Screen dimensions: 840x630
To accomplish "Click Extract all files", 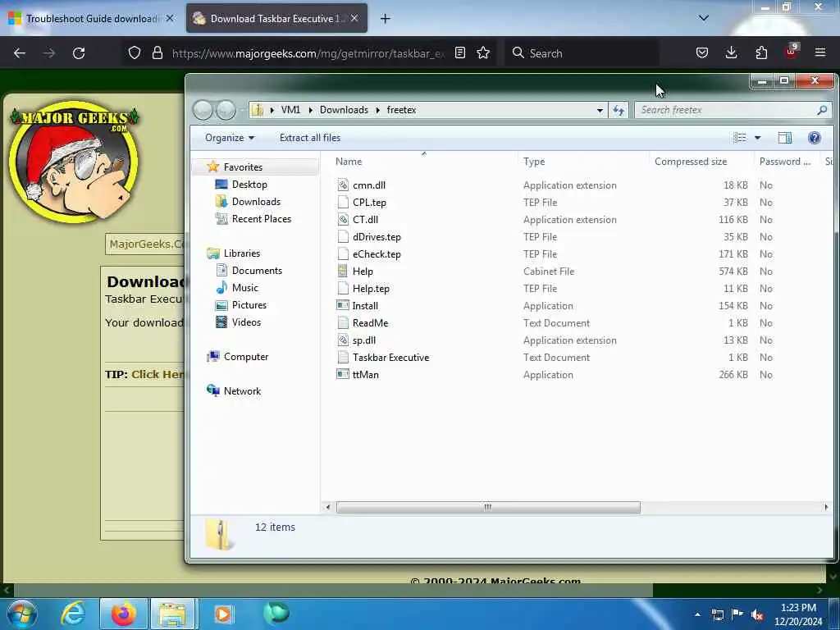I will point(309,138).
